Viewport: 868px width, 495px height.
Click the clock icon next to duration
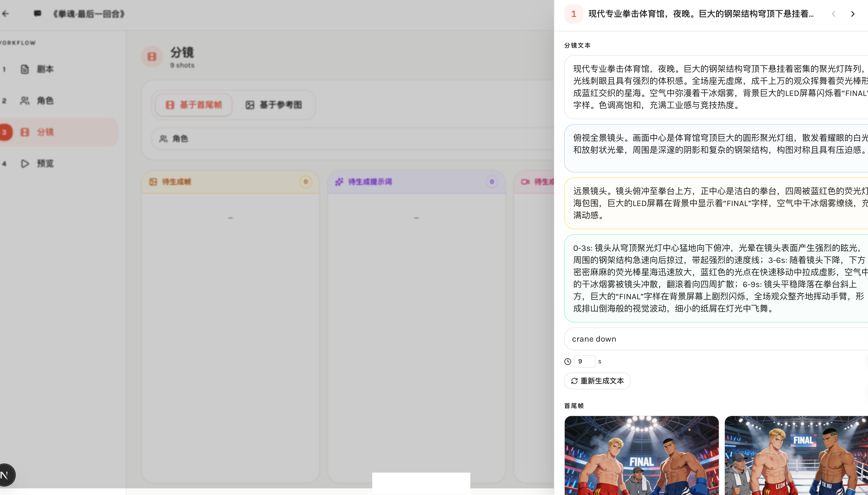click(x=567, y=361)
